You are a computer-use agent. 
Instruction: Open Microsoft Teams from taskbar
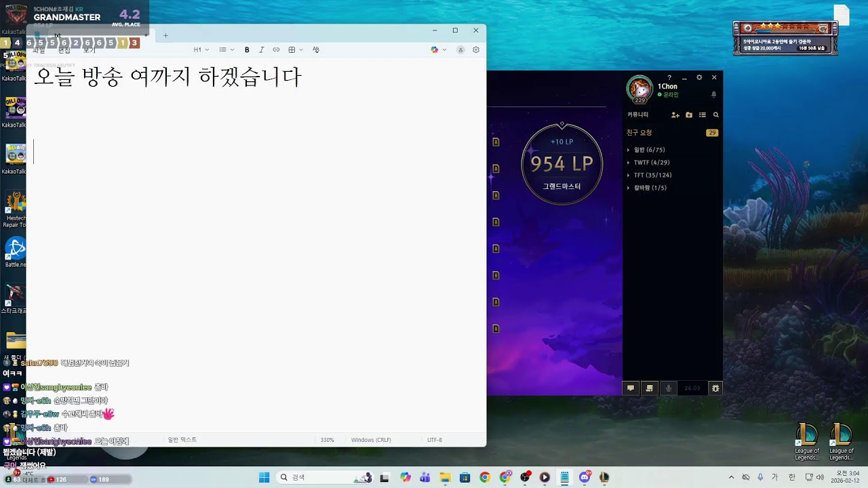pyautogui.click(x=425, y=477)
